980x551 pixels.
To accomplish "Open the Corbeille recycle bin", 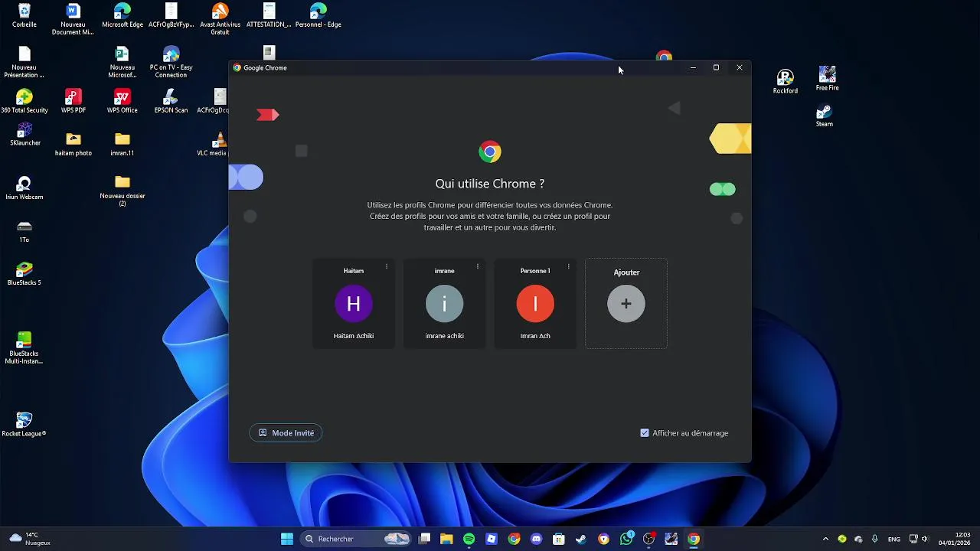I will click(x=24, y=15).
